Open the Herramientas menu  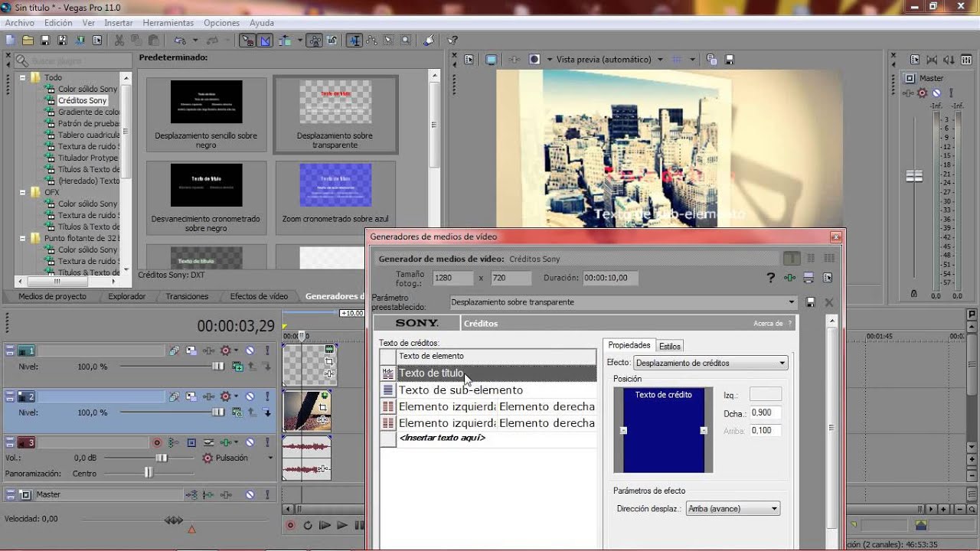point(168,23)
